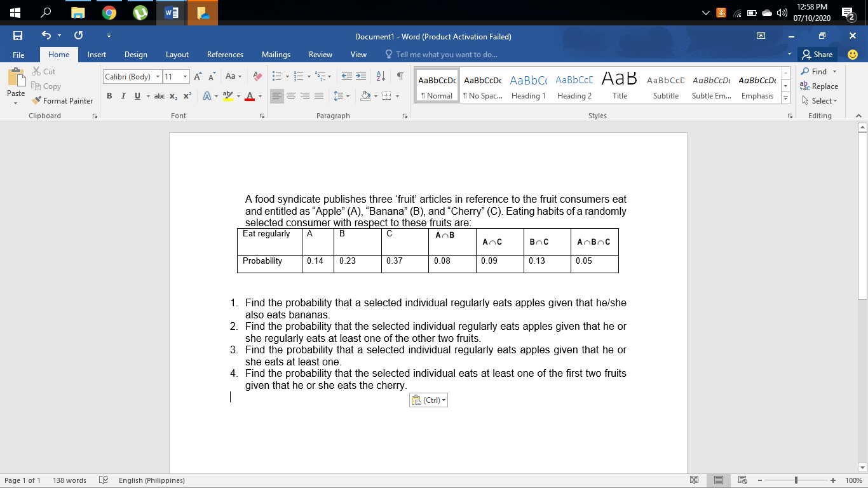Viewport: 868px width, 488px height.
Task: Open the Review tab
Action: point(321,55)
